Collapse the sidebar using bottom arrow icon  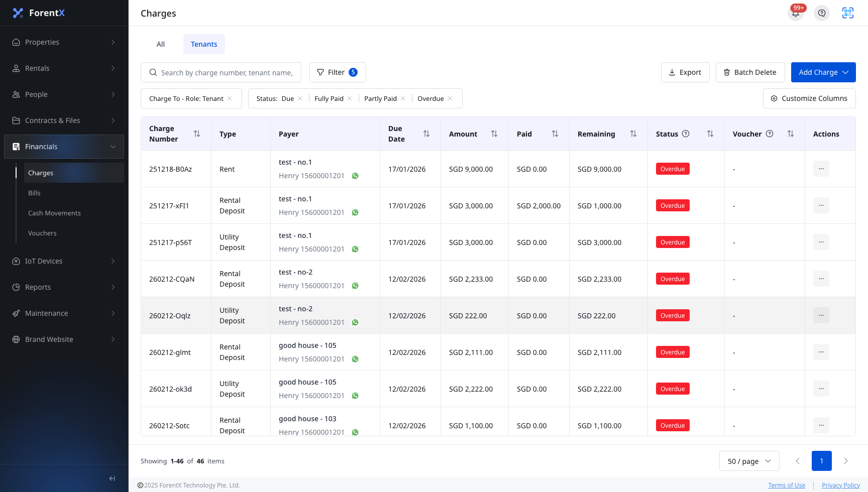112,478
